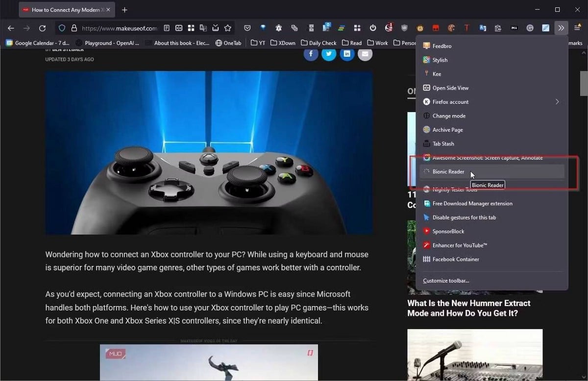Viewport: 588px width, 381px height.
Task: Click the Pocket save icon in toolbar
Action: (x=247, y=28)
